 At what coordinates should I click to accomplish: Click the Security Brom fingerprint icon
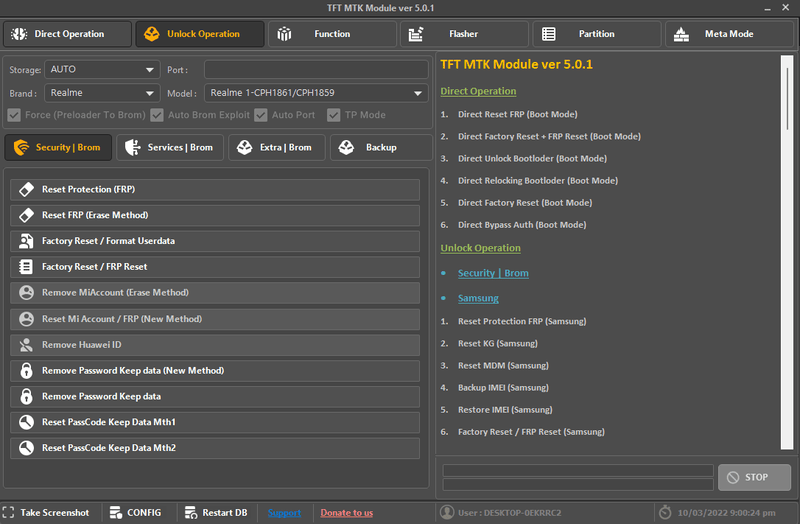(x=21, y=147)
